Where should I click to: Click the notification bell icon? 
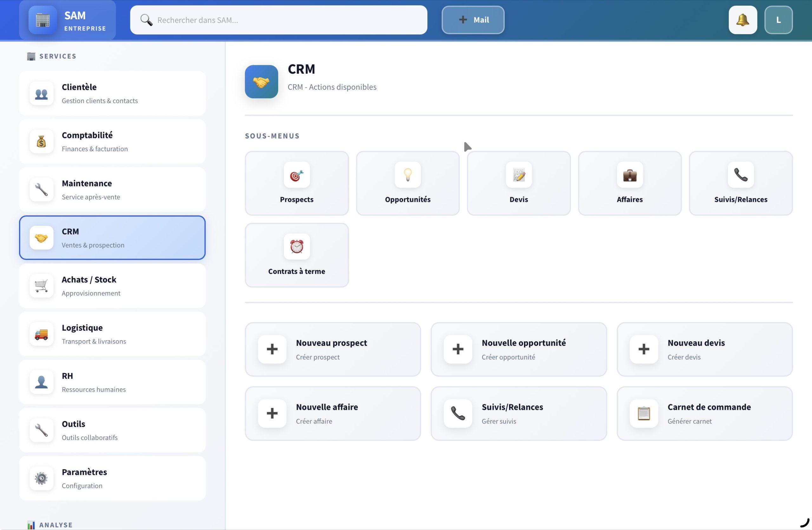pyautogui.click(x=743, y=20)
